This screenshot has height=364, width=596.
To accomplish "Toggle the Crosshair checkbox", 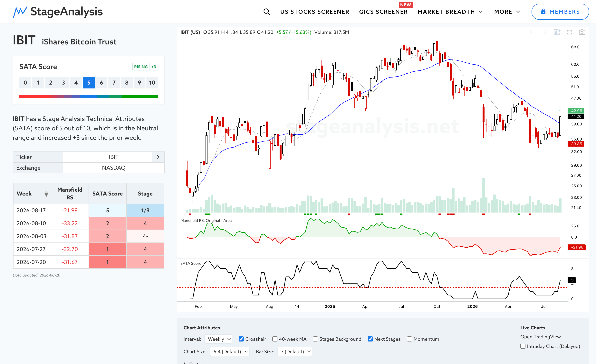I will (x=241, y=339).
